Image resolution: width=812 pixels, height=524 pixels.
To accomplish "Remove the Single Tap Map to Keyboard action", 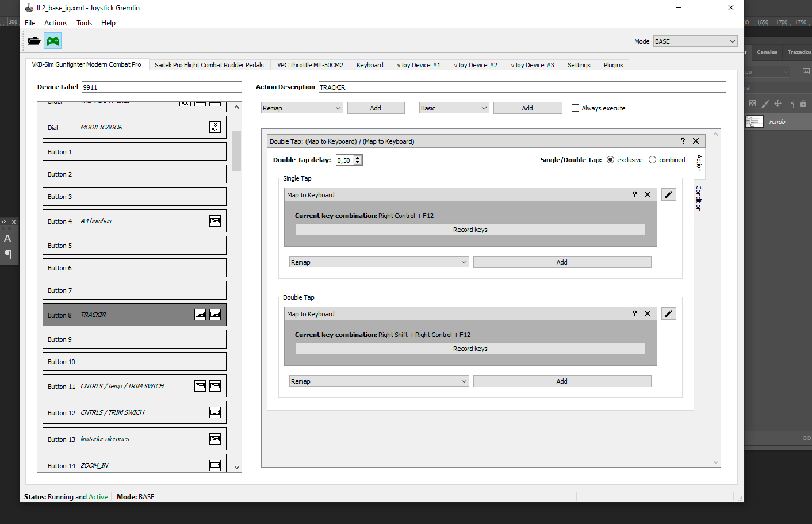I will coord(648,195).
